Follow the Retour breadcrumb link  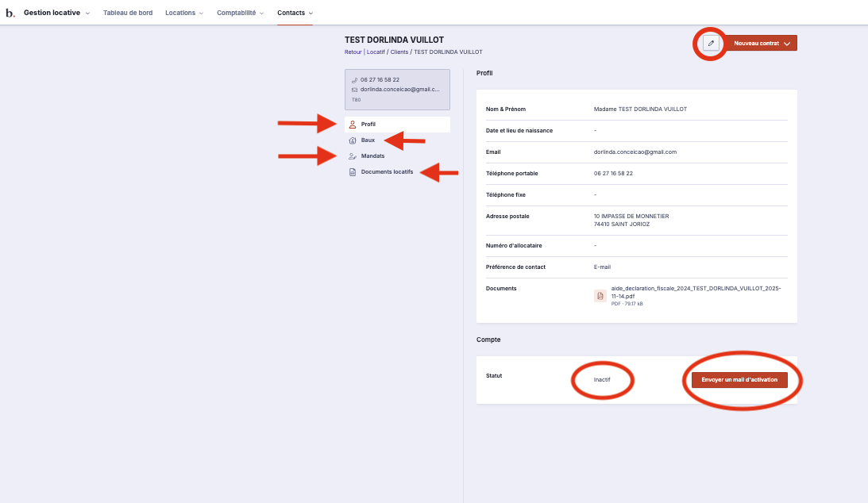(x=353, y=52)
